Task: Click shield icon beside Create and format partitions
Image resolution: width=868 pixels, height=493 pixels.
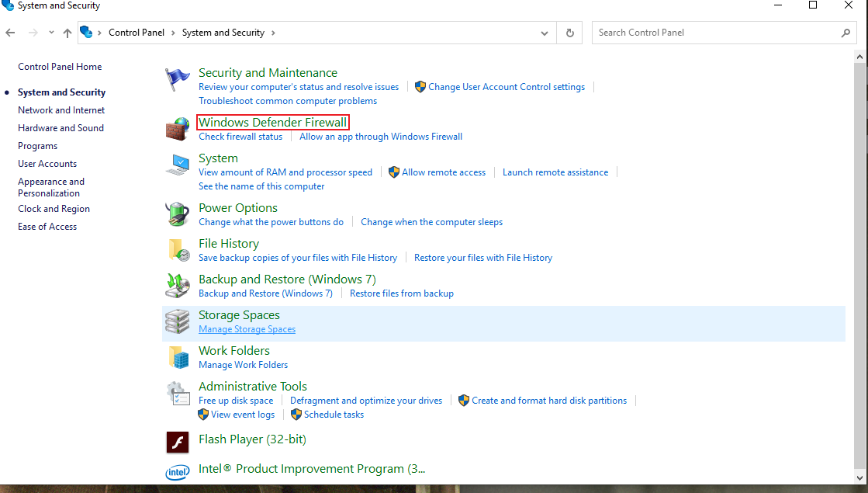Action: pos(463,401)
